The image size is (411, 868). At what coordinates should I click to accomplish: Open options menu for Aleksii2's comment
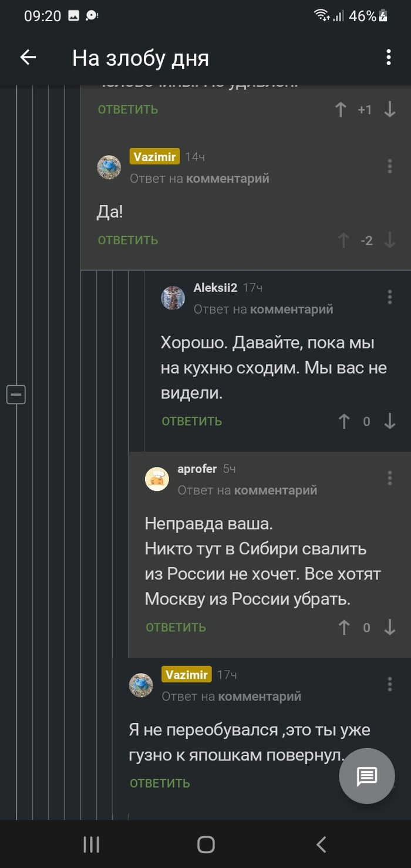tap(389, 297)
